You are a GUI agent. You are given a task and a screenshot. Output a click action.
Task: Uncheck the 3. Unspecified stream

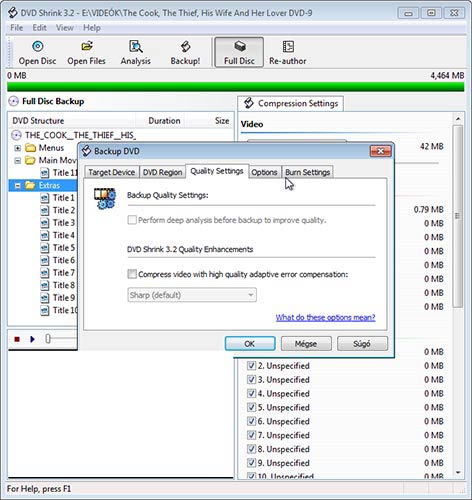click(x=251, y=380)
